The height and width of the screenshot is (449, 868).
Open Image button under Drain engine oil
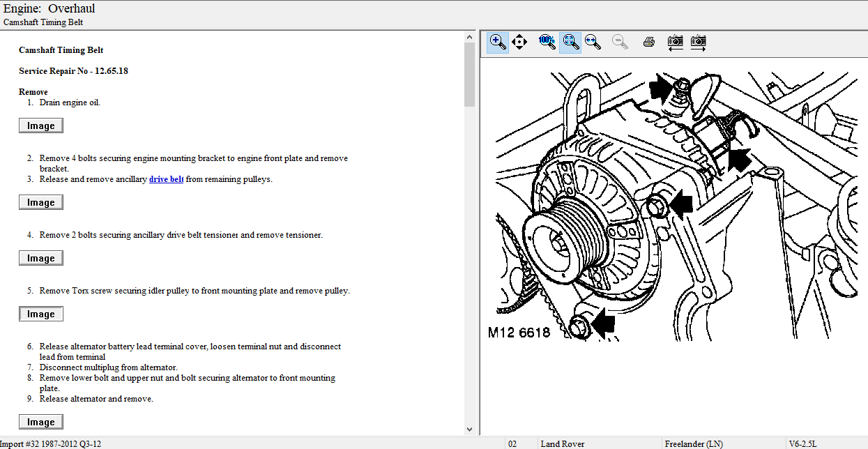pos(41,125)
